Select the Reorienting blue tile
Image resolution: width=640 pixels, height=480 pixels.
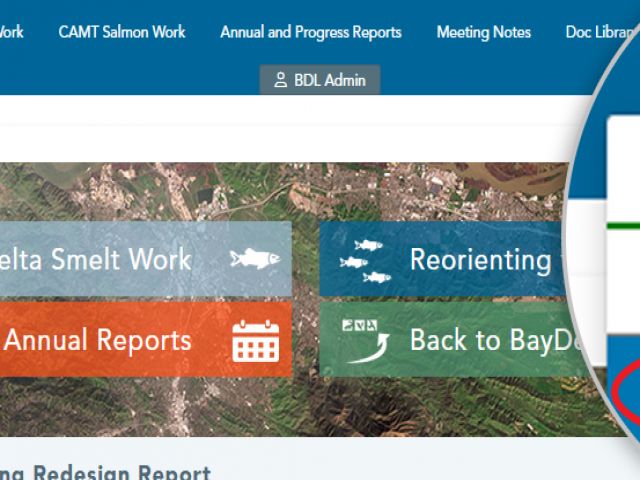tap(442, 259)
